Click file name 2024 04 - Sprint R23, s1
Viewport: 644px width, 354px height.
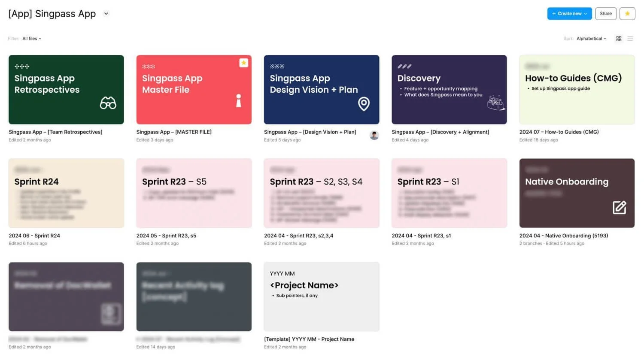click(x=421, y=236)
